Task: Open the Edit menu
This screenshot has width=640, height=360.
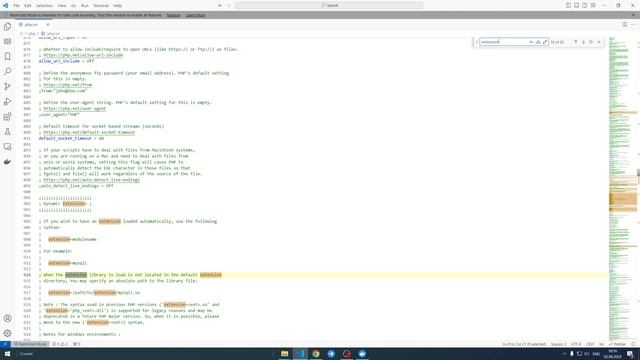Action: [28, 6]
